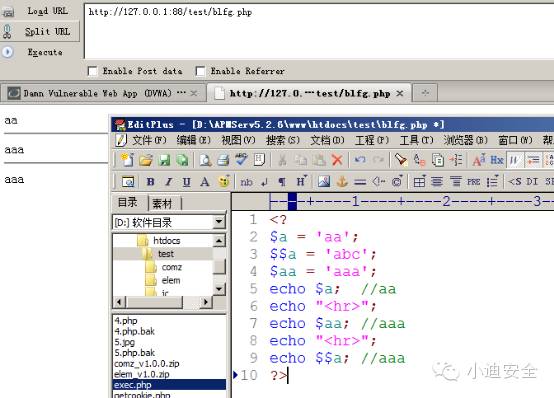Select 4.php in file list
This screenshot has height=398, width=554.
126,321
